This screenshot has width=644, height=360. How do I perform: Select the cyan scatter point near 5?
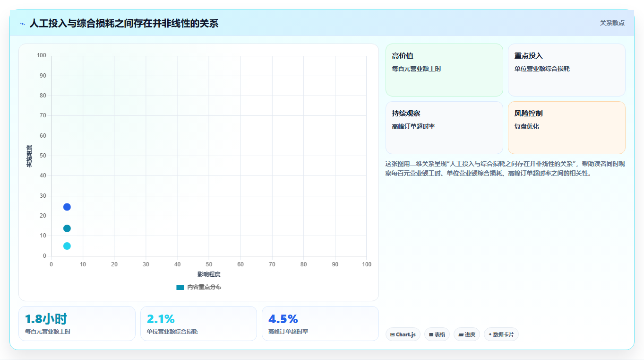(x=67, y=246)
